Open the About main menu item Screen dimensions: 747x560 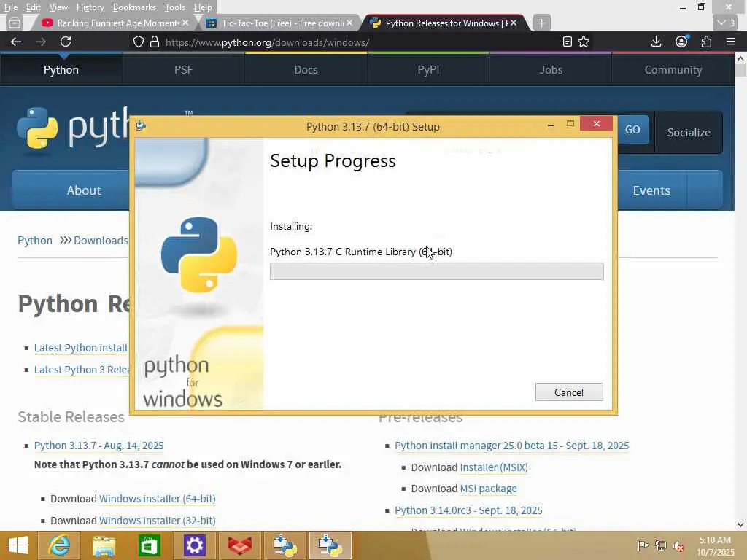pos(84,190)
